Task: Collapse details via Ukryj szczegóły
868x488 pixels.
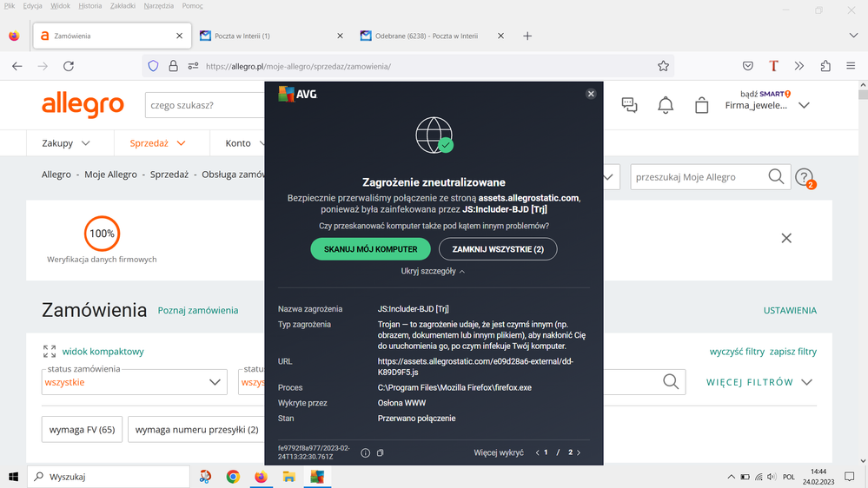Action: coord(433,271)
